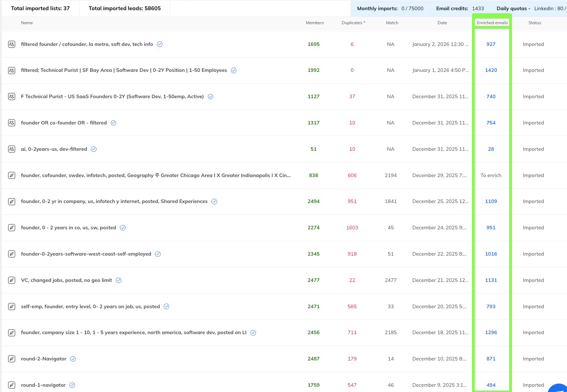Click the blue chat bubble at bottom right

[x=559, y=388]
